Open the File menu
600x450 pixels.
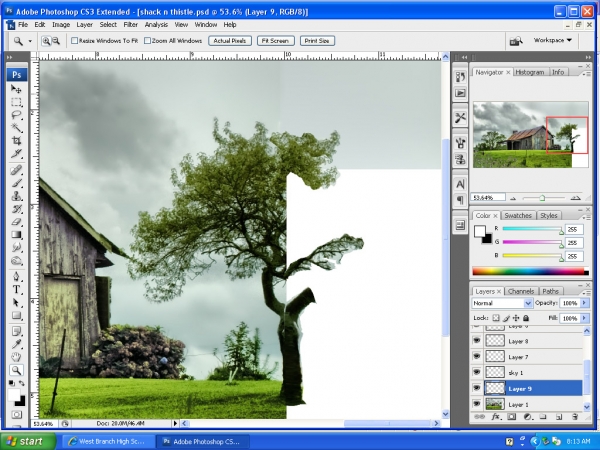[23, 24]
